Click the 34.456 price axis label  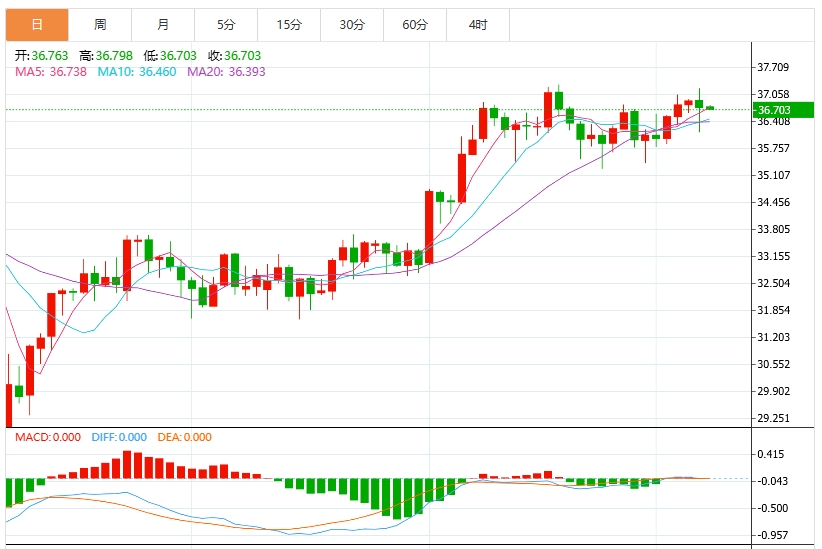tap(773, 202)
